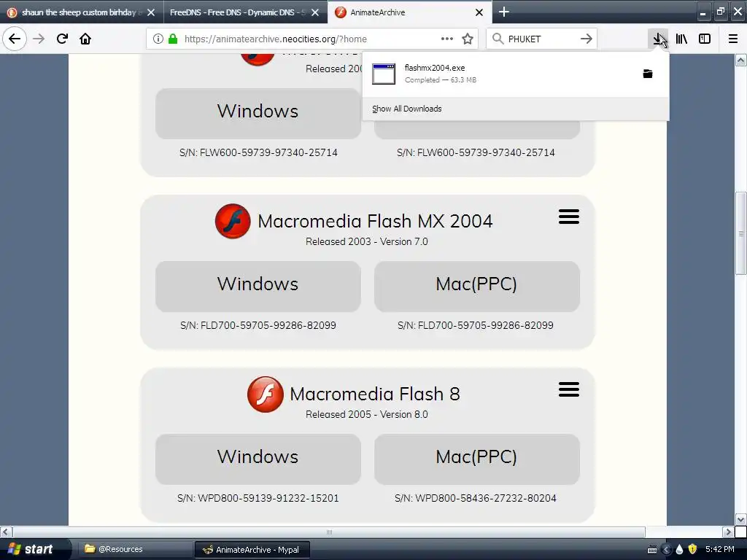Click the AnimateArchive - Mypal taskbar button
This screenshot has height=560, width=747.
click(x=252, y=550)
